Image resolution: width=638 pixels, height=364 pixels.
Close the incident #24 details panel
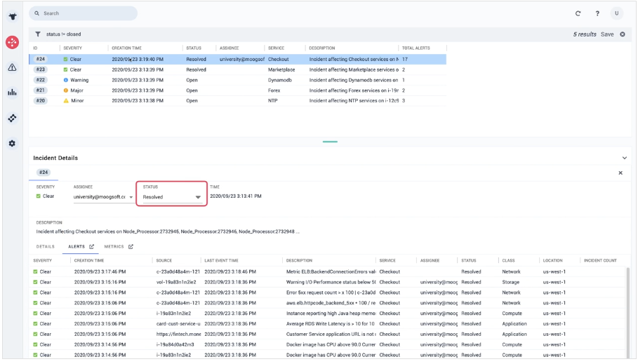(620, 173)
